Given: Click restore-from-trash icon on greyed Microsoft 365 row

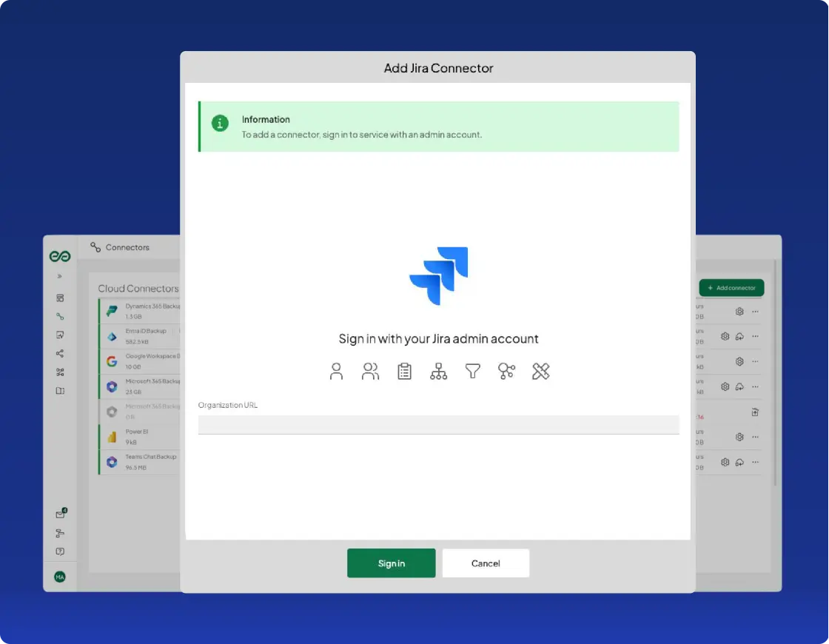Looking at the screenshot, I should 755,412.
